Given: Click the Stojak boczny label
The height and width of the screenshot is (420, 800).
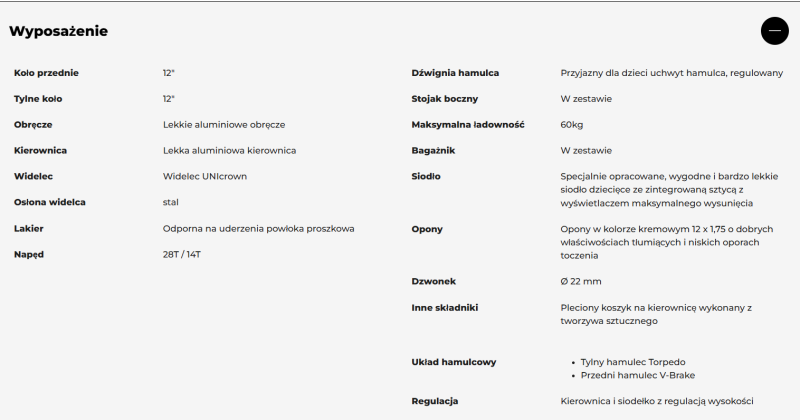Looking at the screenshot, I should [x=444, y=99].
